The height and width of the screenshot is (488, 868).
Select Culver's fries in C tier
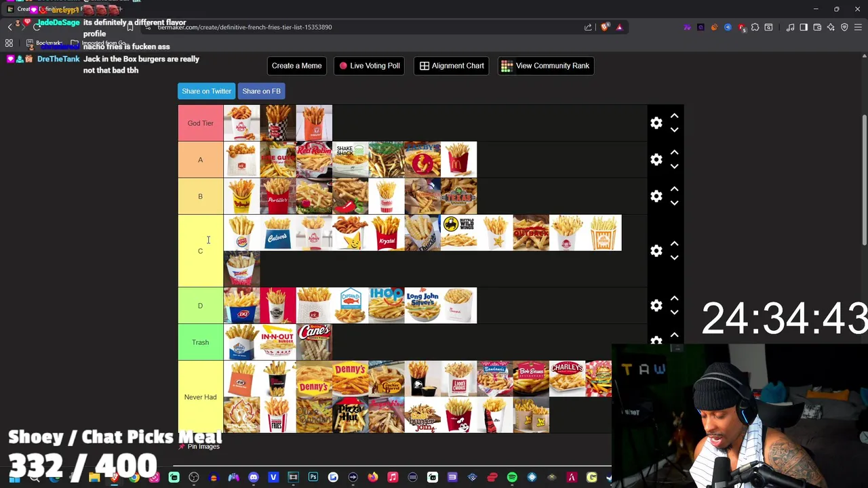(278, 232)
